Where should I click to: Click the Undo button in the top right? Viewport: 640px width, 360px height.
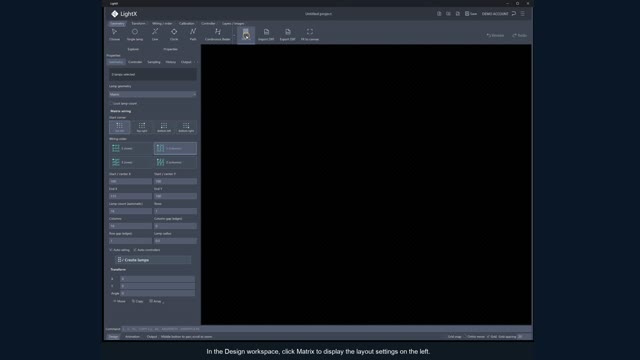click(x=496, y=36)
